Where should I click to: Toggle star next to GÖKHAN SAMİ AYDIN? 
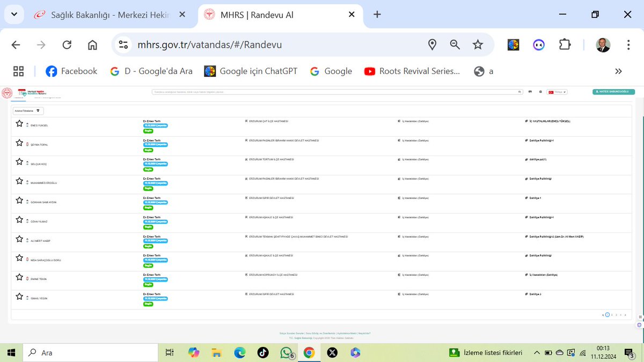point(19,201)
